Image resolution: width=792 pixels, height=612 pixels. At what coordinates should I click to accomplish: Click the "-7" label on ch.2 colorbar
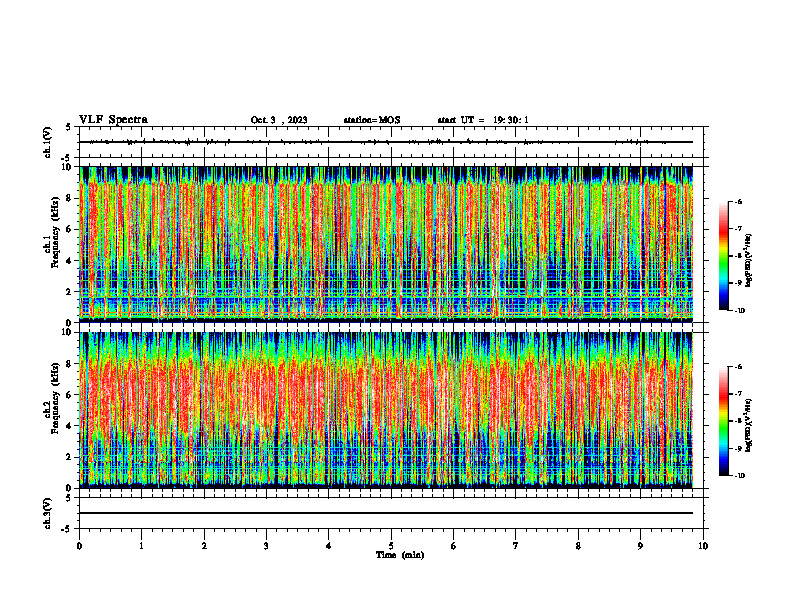[738, 394]
